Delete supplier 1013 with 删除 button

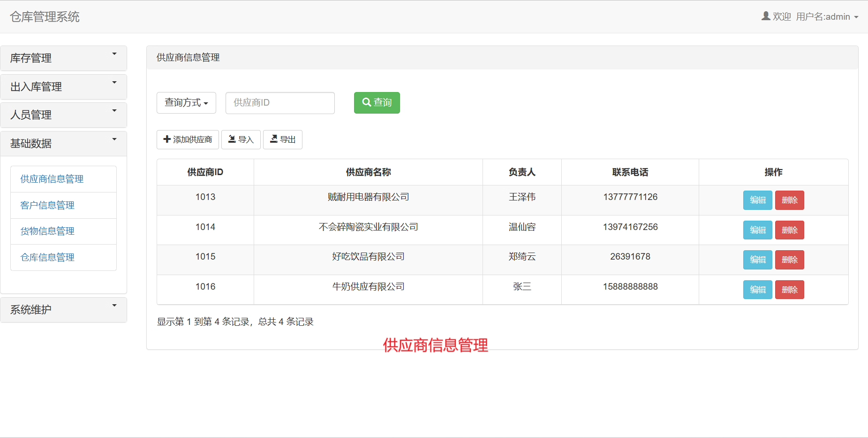790,200
